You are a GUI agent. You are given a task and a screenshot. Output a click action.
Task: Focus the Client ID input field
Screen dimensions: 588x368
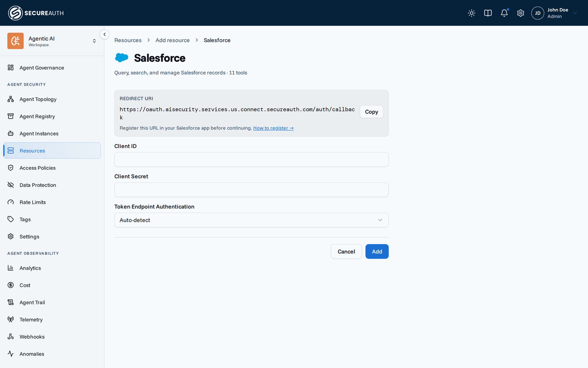(251, 159)
